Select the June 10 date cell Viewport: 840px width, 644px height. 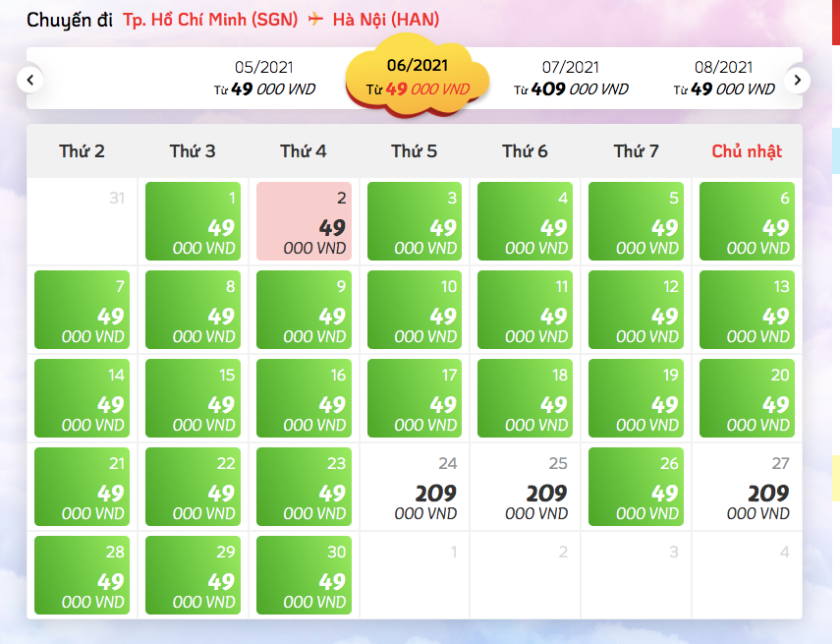[415, 310]
